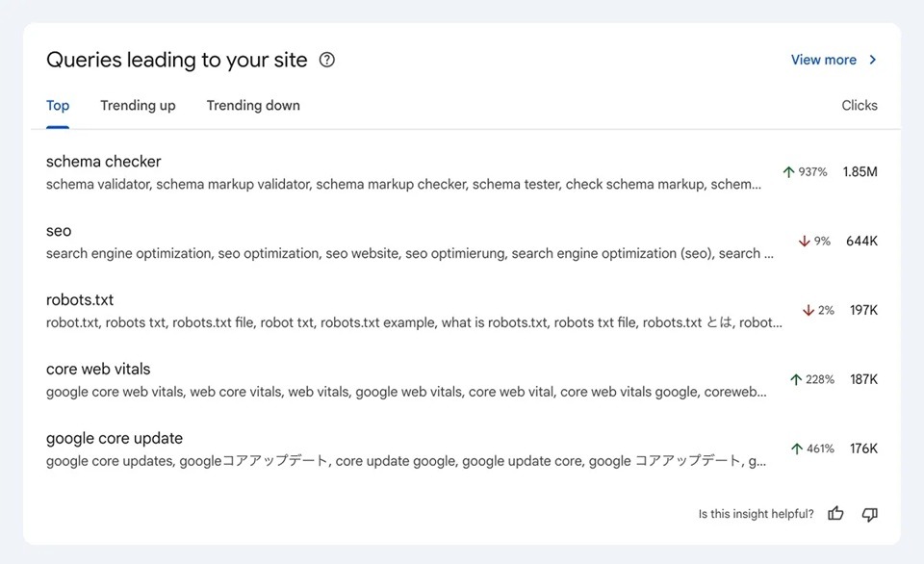The image size is (924, 564).
Task: Select the Top tab
Action: (58, 106)
